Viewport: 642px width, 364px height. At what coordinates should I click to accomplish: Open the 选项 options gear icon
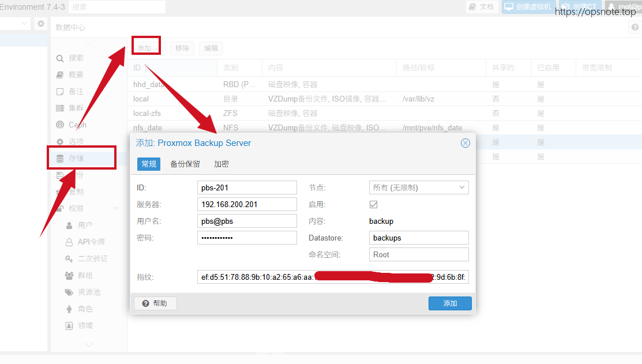point(60,142)
